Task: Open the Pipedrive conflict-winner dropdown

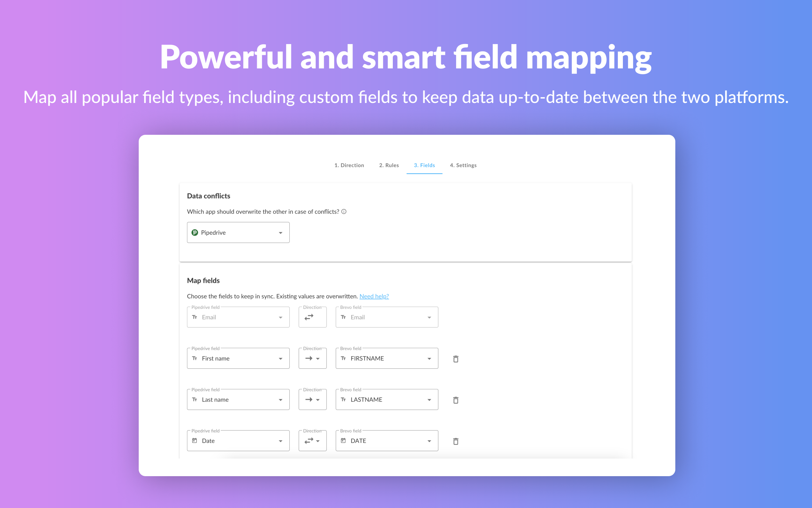Action: point(238,232)
